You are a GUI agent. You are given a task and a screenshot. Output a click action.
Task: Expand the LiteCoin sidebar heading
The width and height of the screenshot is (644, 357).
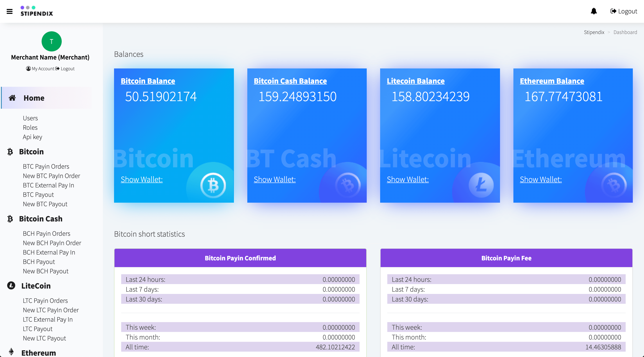(36, 286)
